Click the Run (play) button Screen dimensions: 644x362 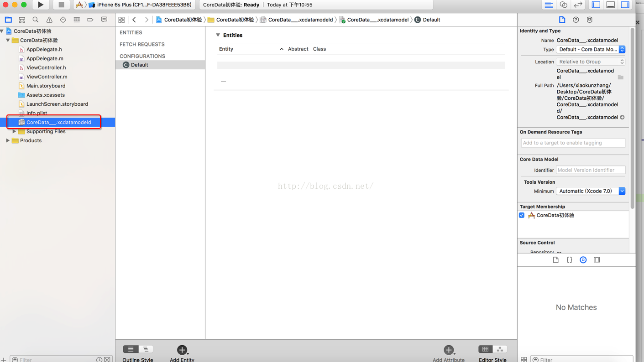pyautogui.click(x=41, y=5)
